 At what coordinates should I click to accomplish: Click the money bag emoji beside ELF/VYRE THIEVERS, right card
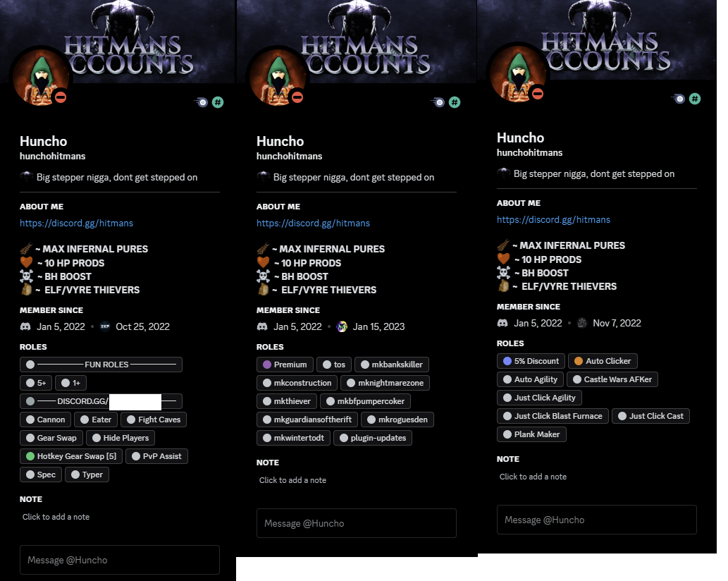[x=503, y=286]
